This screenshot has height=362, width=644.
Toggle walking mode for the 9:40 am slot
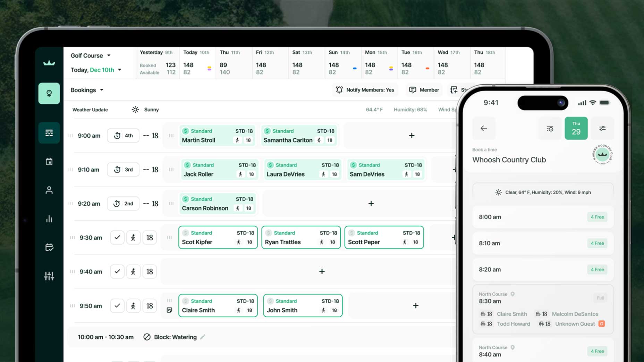[133, 271]
